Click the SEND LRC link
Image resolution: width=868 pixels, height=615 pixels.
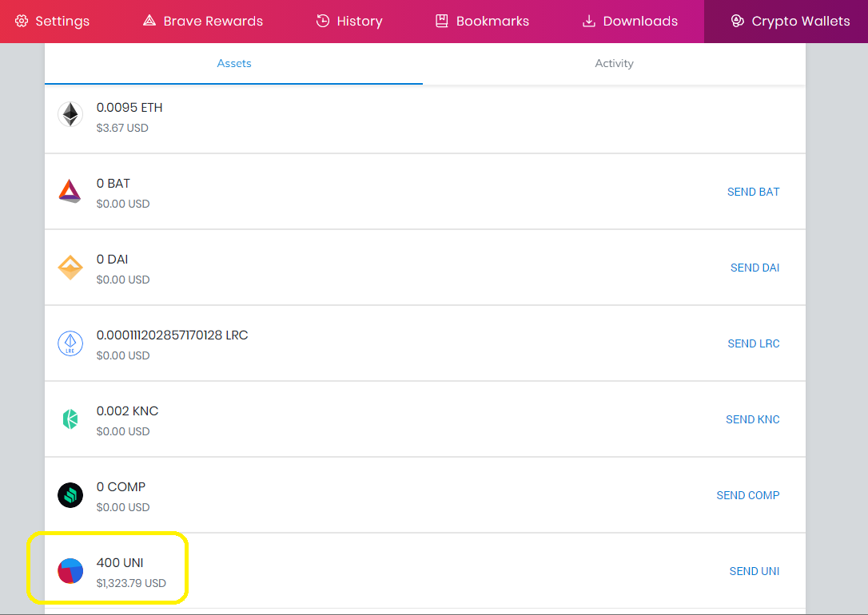tap(754, 343)
